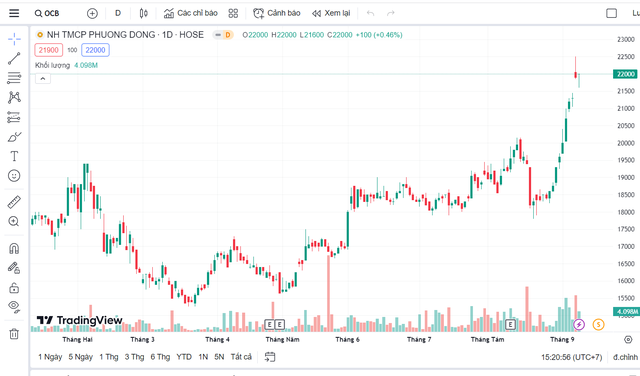Click the orange D data-status badge

227,35
